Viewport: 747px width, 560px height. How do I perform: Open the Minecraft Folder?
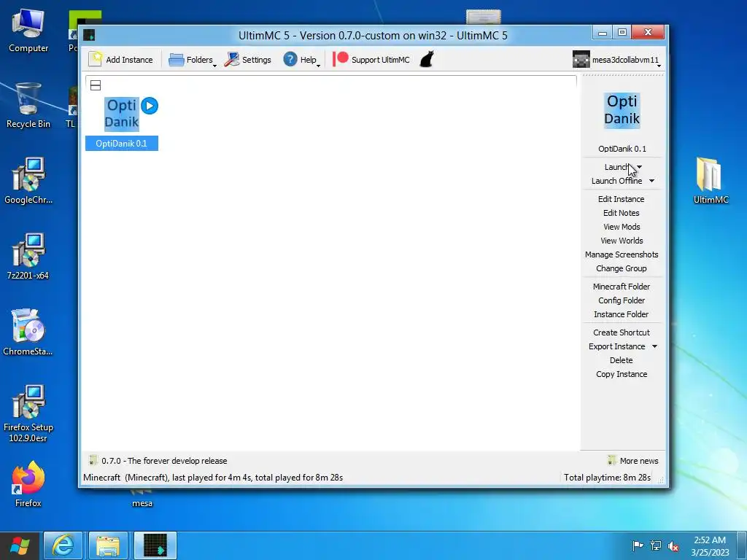click(622, 286)
